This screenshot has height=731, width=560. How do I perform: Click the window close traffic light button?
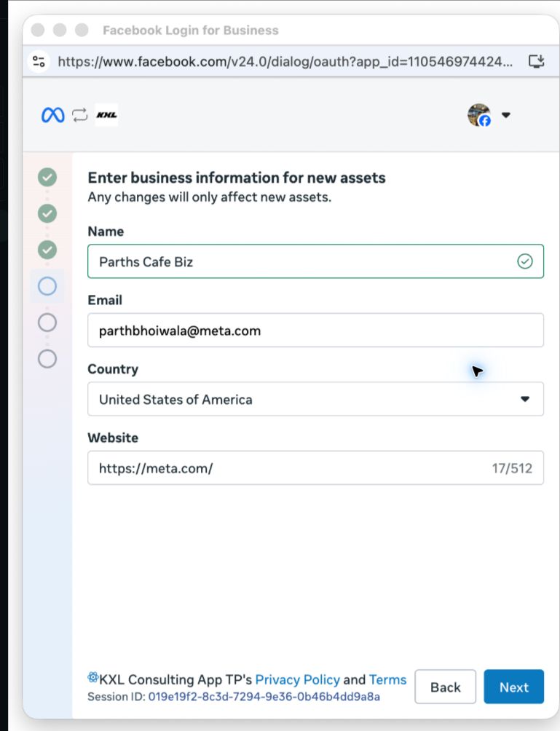(38, 31)
